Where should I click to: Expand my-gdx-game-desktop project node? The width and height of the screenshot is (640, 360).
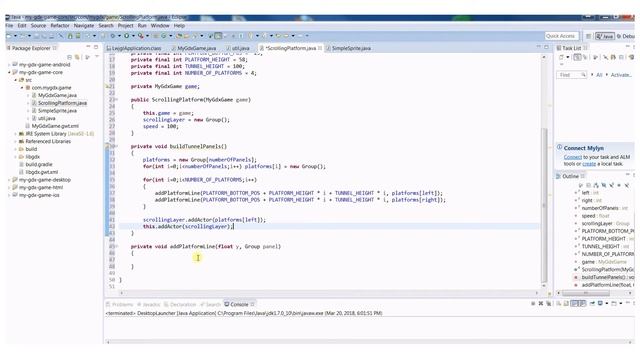click(x=9, y=180)
